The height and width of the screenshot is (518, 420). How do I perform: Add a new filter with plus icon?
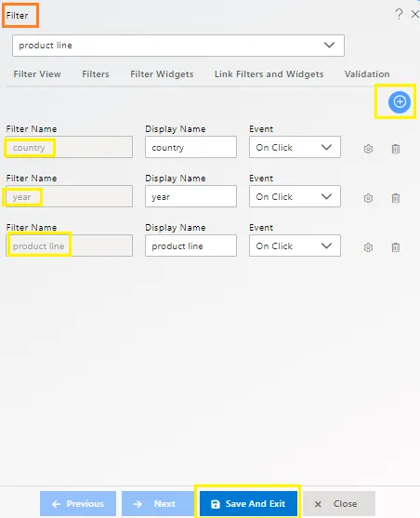coord(400,101)
